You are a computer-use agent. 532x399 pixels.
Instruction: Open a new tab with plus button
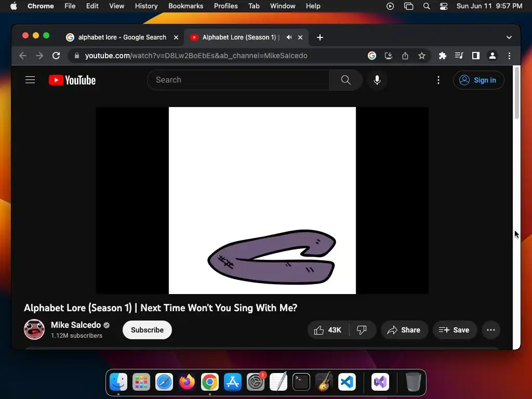[320, 37]
